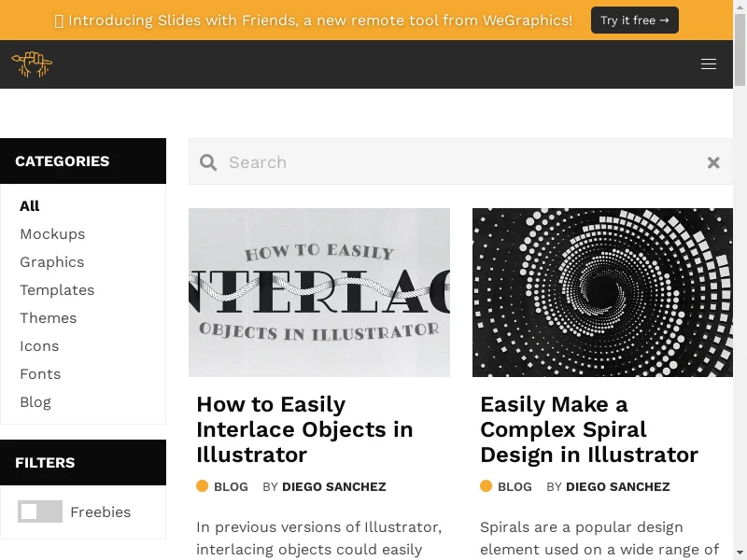Open the Interlace Objects article thumbnail
This screenshot has height=560, width=747.
pyautogui.click(x=319, y=292)
